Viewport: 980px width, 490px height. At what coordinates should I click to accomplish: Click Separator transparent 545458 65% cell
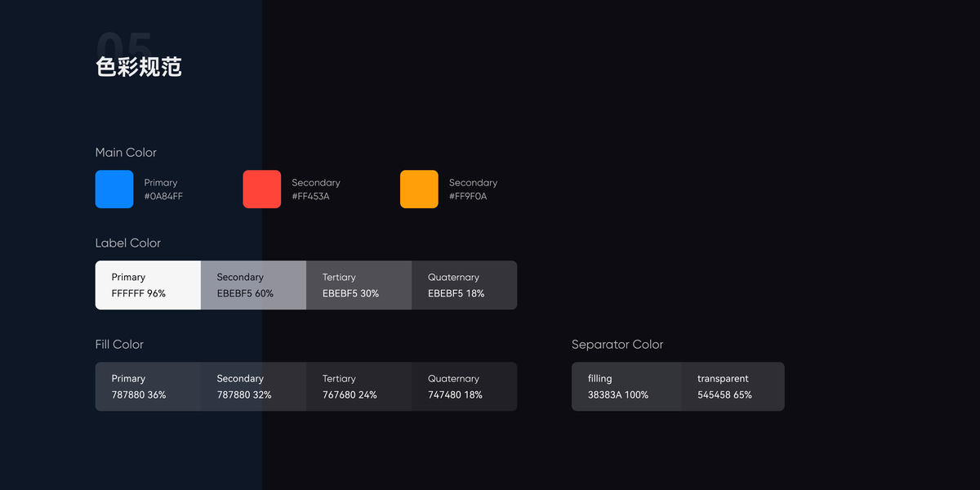tap(733, 386)
